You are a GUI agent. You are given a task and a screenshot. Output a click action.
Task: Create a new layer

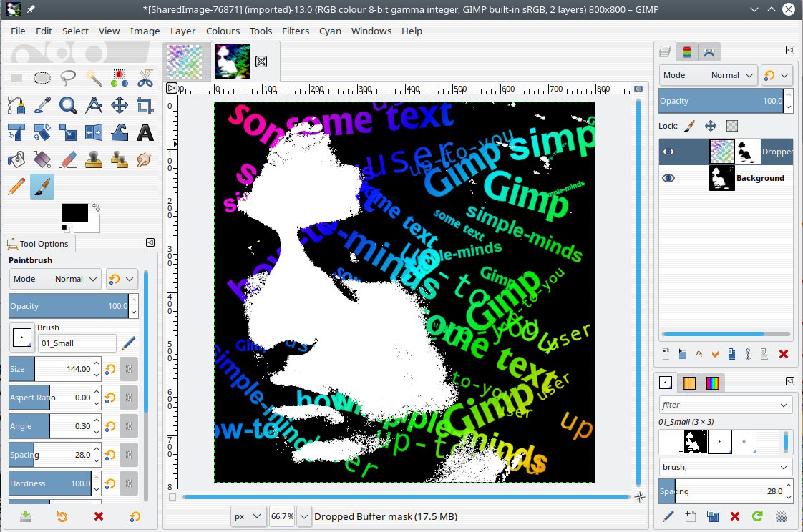pos(666,353)
